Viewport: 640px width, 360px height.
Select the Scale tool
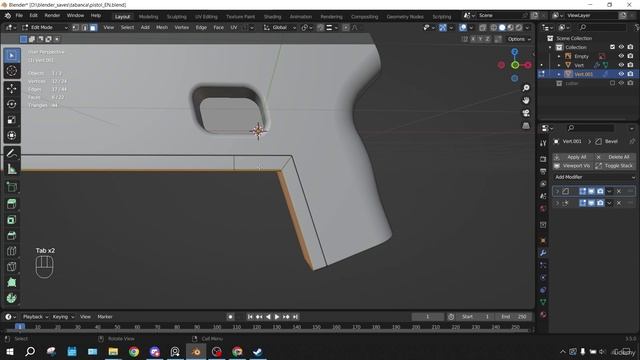click(12, 120)
